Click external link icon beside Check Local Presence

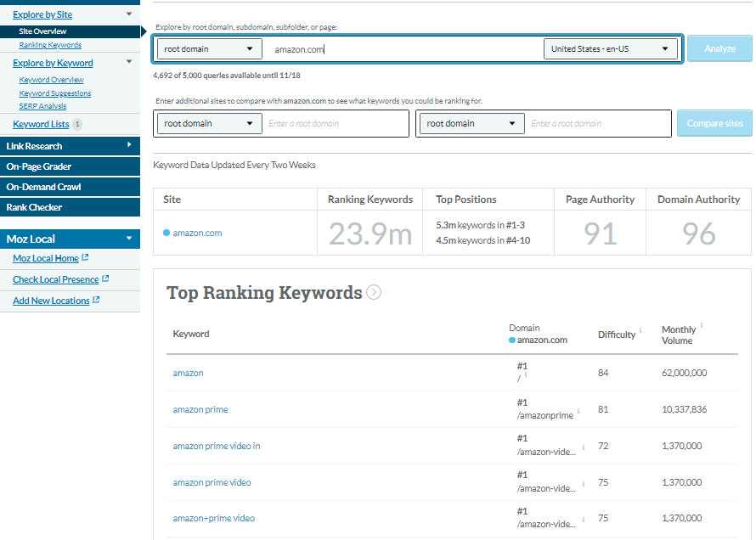(x=104, y=279)
